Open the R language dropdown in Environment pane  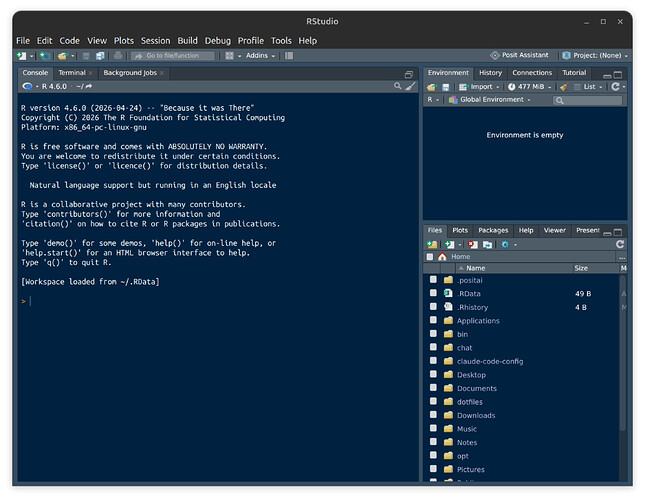pos(433,100)
